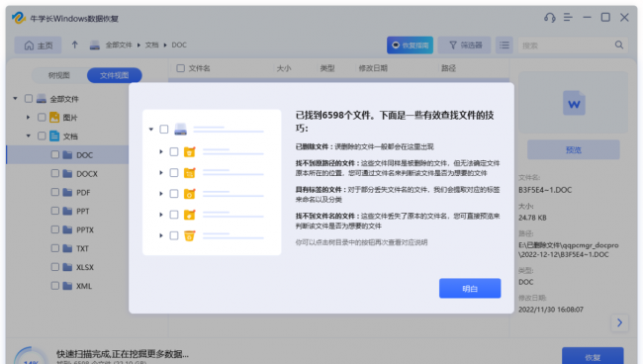The image size is (643, 364).
Task: Open the 恢复指南 recovery guide
Action: [410, 45]
